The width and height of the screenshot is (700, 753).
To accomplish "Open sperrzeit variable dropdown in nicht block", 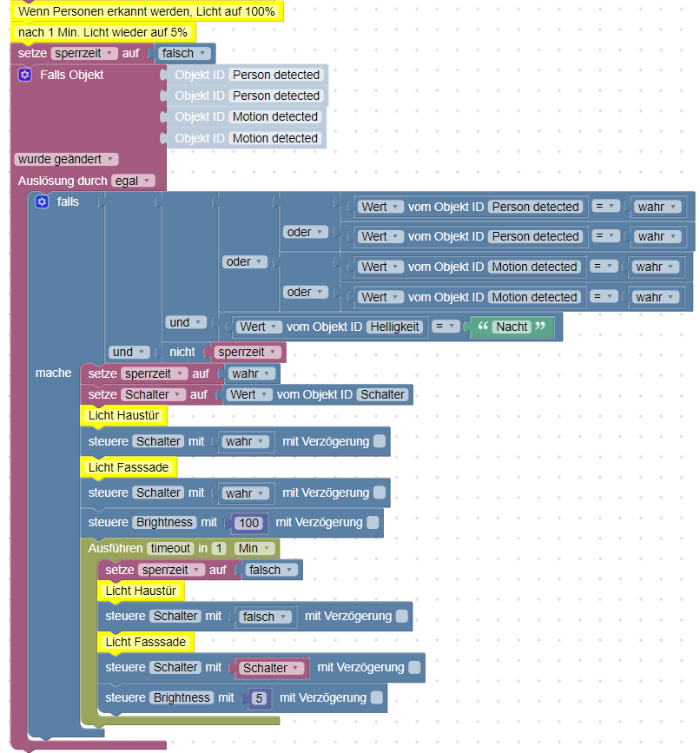I will [x=248, y=353].
